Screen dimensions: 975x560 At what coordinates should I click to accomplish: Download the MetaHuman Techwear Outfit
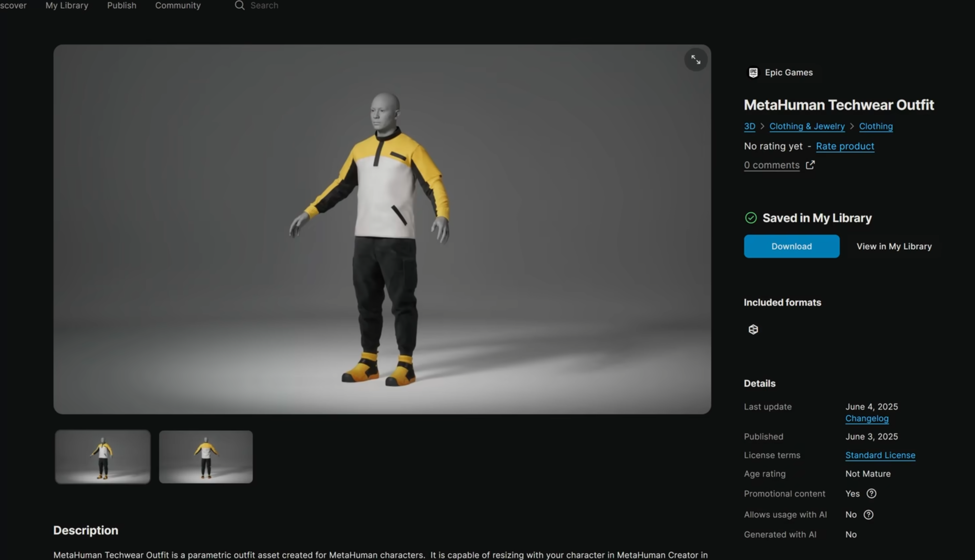click(791, 247)
